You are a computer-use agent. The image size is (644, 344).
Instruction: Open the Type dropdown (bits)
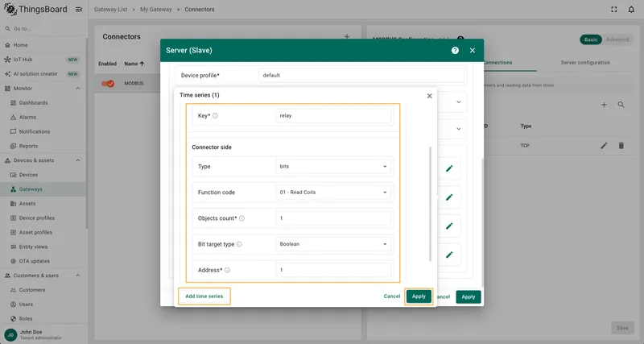tap(333, 167)
